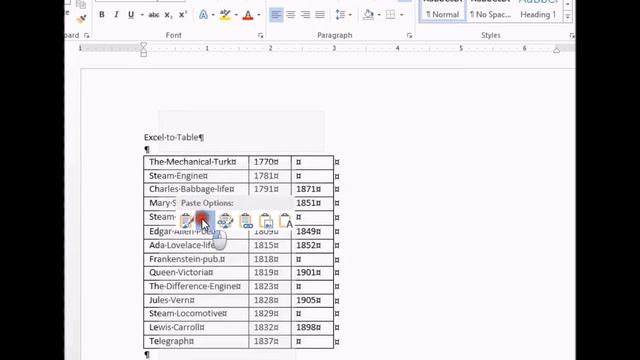Viewport: 640px width, 360px height.
Task: Expand the Text Effects dropdown arrow
Action: pyautogui.click(x=213, y=15)
